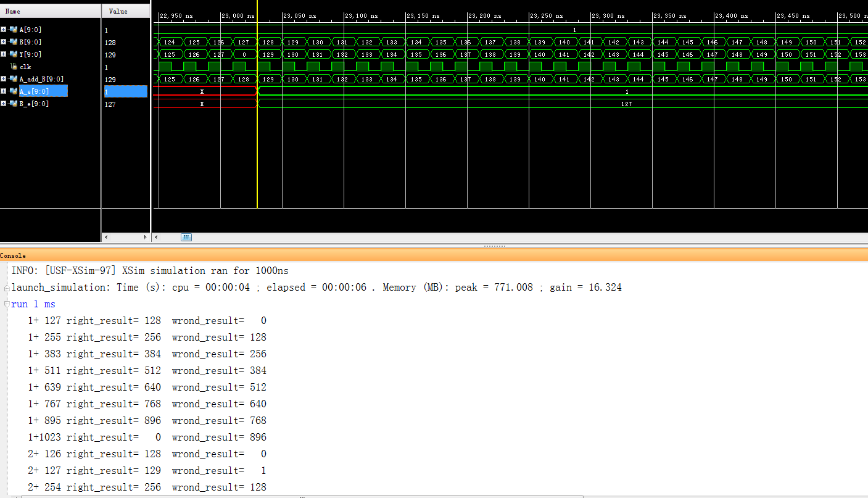
Task: Select the highlighted A_e[9:0] signal
Action: tap(43, 91)
